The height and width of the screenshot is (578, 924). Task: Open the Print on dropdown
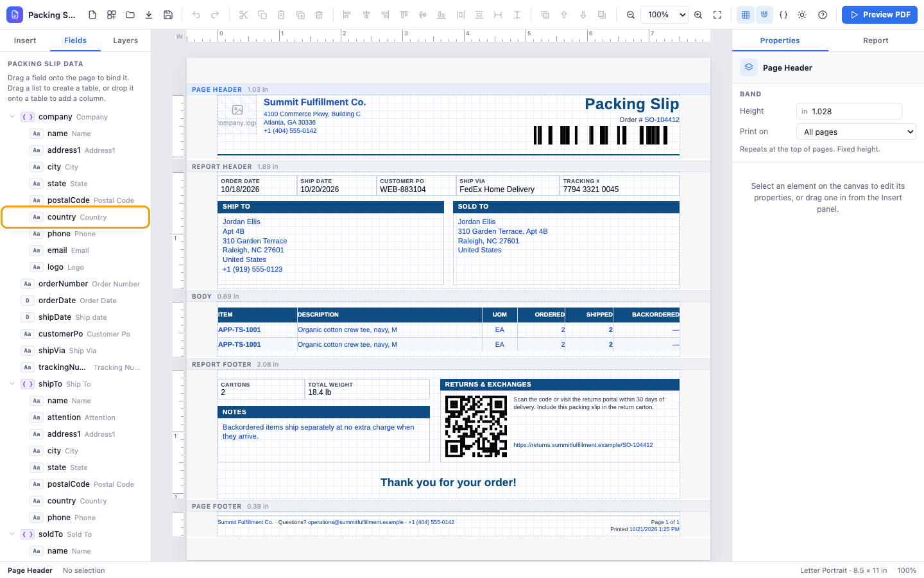tap(856, 132)
